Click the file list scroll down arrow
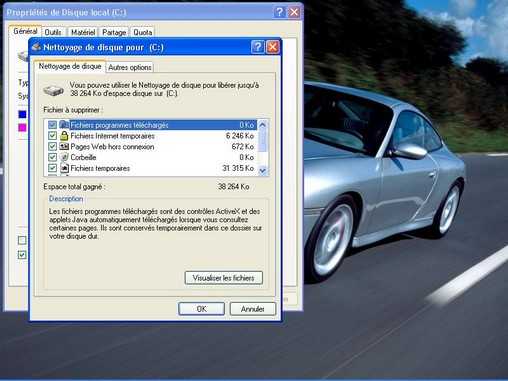The image size is (508, 381). coord(263,171)
